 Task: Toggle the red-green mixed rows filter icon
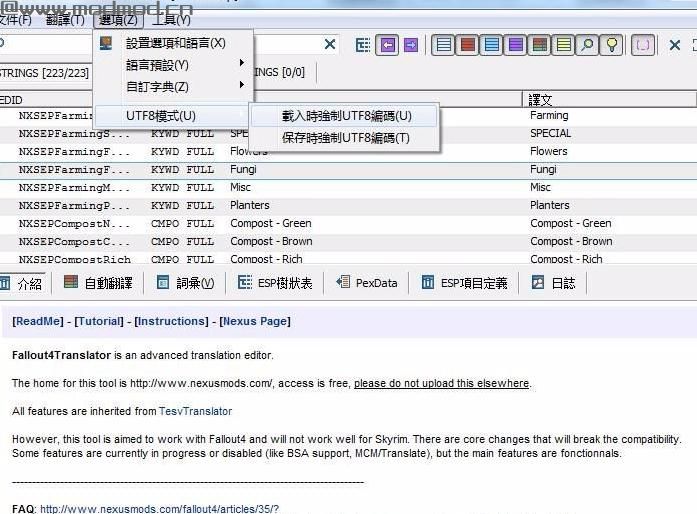pos(539,45)
